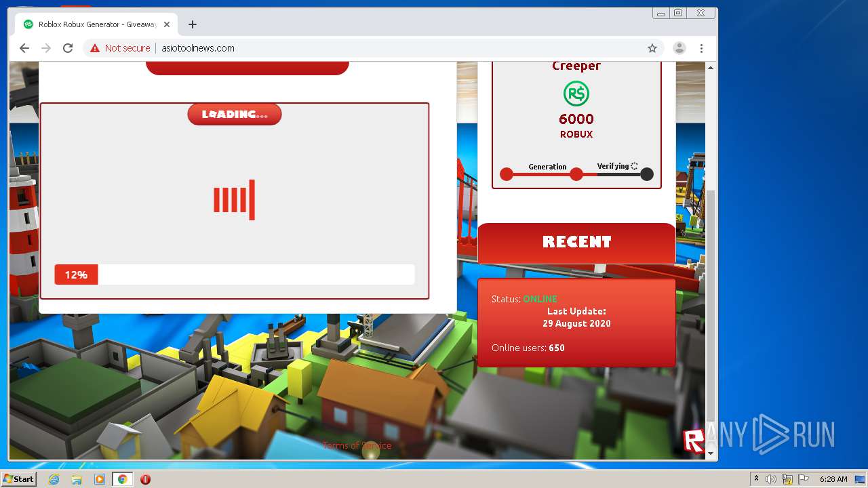Click the page scrollbar up arrow
This screenshot has width=868, height=488.
711,67
